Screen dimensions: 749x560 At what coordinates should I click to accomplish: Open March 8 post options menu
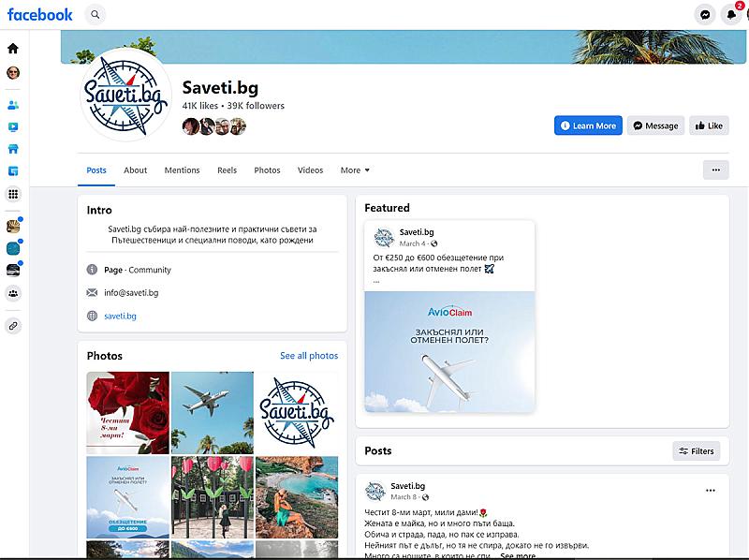pos(711,491)
